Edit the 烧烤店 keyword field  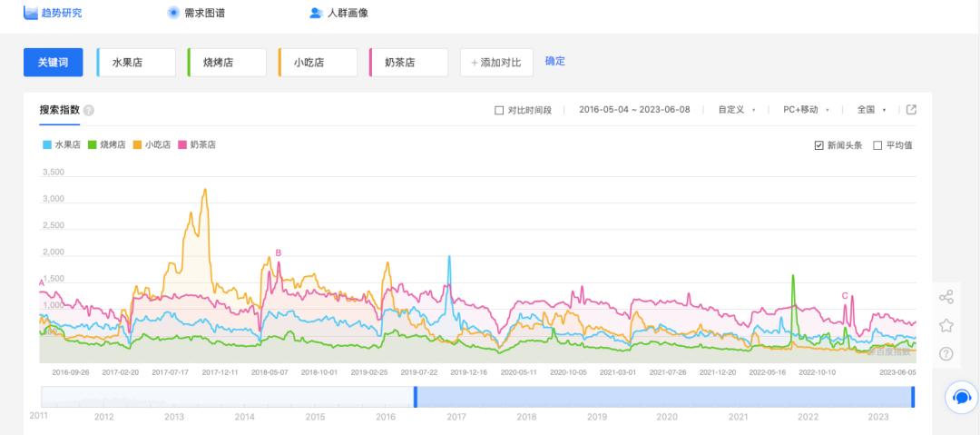[227, 63]
